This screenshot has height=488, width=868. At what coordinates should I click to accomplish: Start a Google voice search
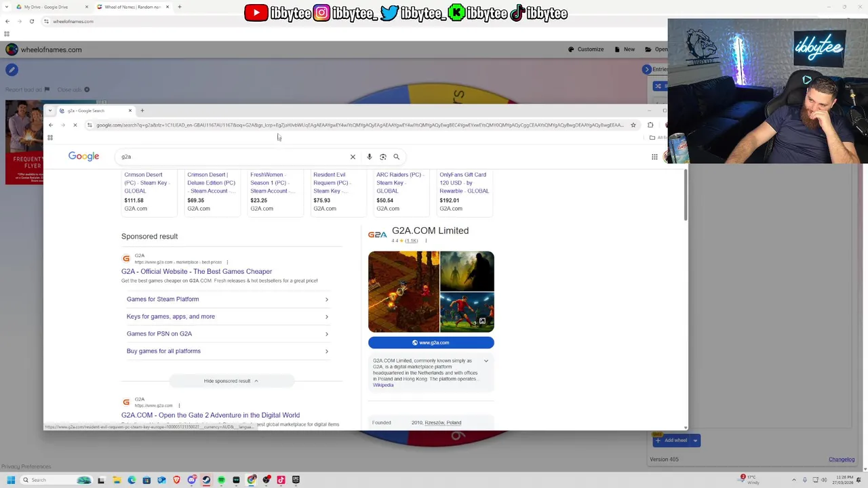[x=370, y=157]
